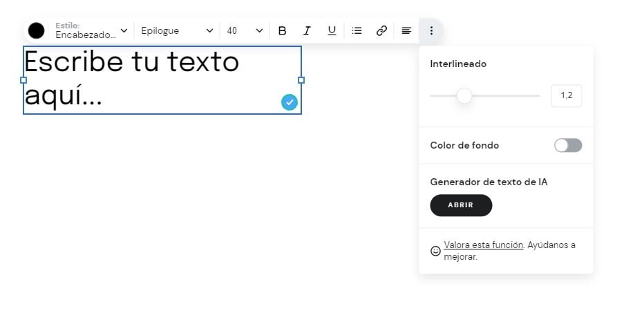Image resolution: width=644 pixels, height=313 pixels.
Task: Confirm text with the blue checkmark
Action: tap(290, 102)
